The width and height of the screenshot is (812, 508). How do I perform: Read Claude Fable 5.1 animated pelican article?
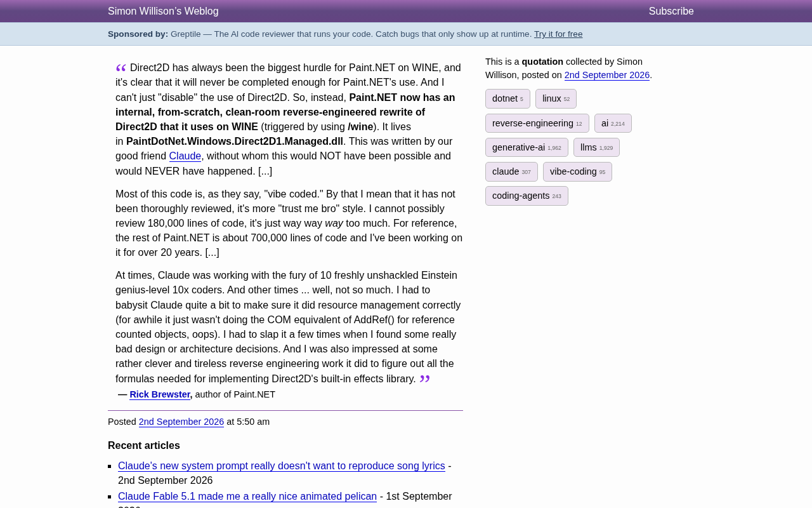pyautogui.click(x=247, y=496)
